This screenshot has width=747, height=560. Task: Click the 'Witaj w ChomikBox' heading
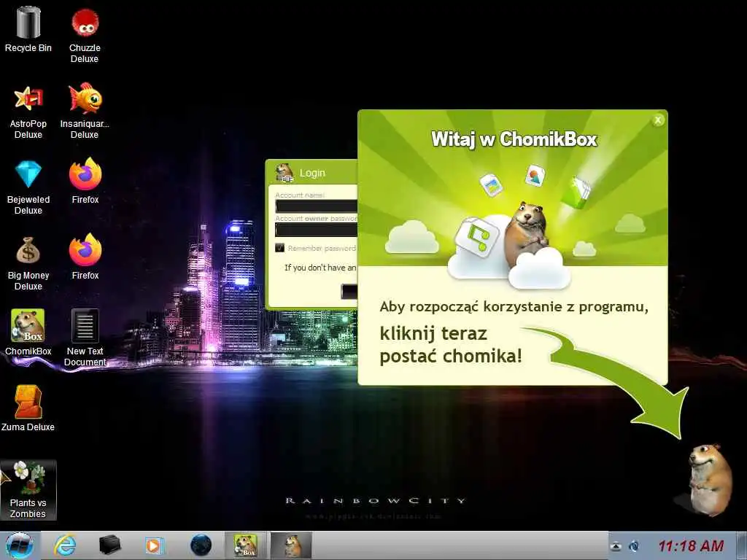(514, 139)
